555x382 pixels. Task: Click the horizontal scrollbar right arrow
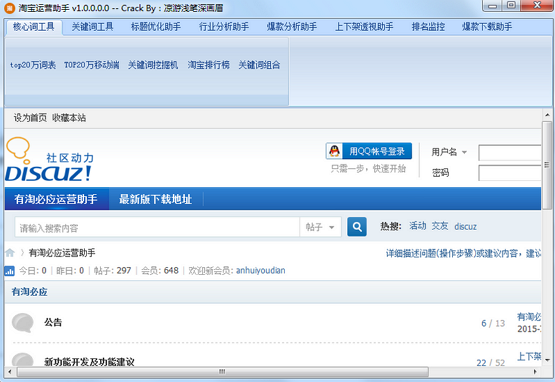pyautogui.click(x=535, y=372)
